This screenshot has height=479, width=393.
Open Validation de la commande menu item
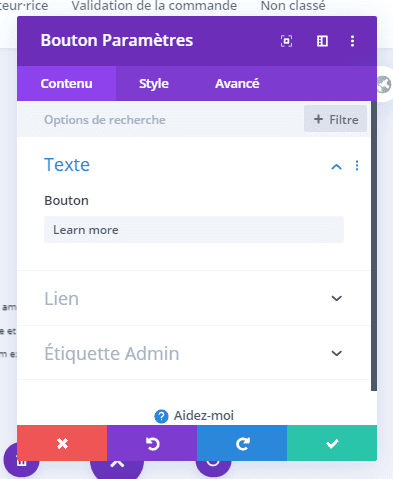pos(154,6)
